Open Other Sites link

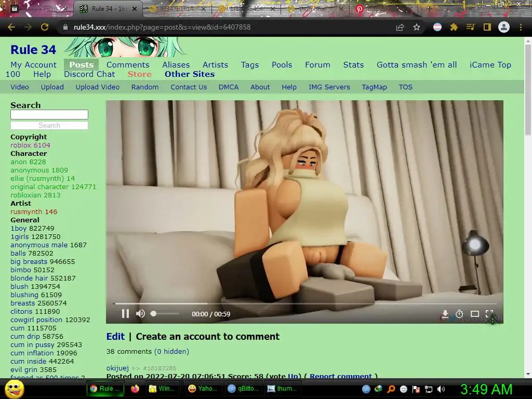(x=190, y=74)
